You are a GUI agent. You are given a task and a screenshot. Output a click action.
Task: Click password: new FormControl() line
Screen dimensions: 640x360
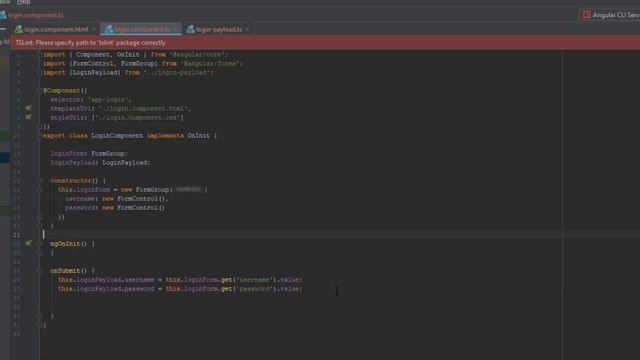pos(115,208)
